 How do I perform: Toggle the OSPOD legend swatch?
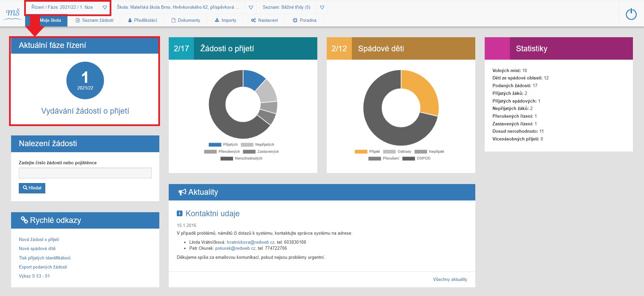(x=409, y=159)
